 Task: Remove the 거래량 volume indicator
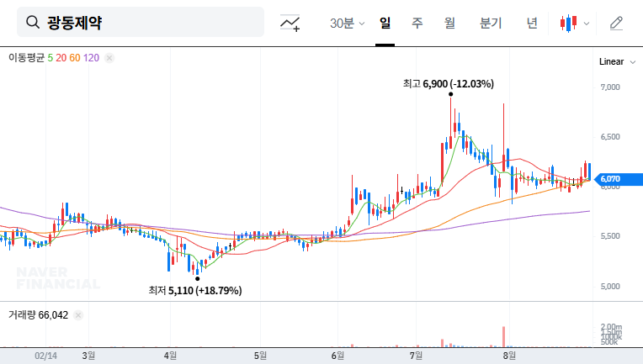[78, 315]
